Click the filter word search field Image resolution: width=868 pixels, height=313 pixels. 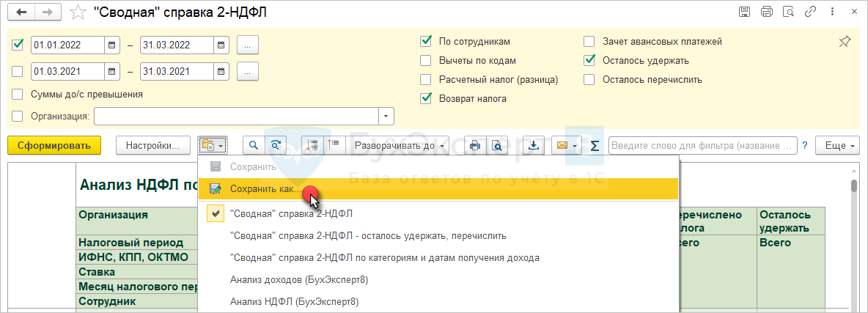702,145
